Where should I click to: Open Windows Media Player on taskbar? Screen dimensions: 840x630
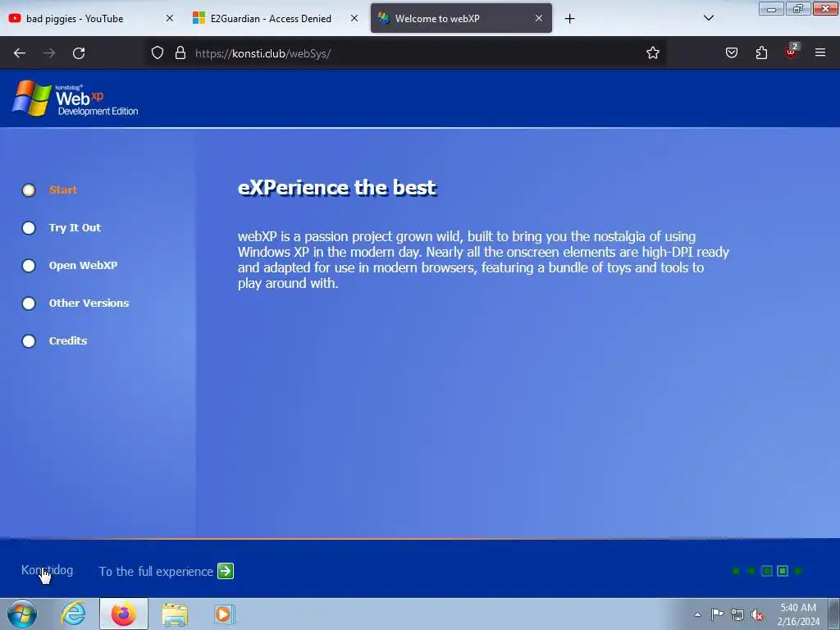pyautogui.click(x=225, y=614)
